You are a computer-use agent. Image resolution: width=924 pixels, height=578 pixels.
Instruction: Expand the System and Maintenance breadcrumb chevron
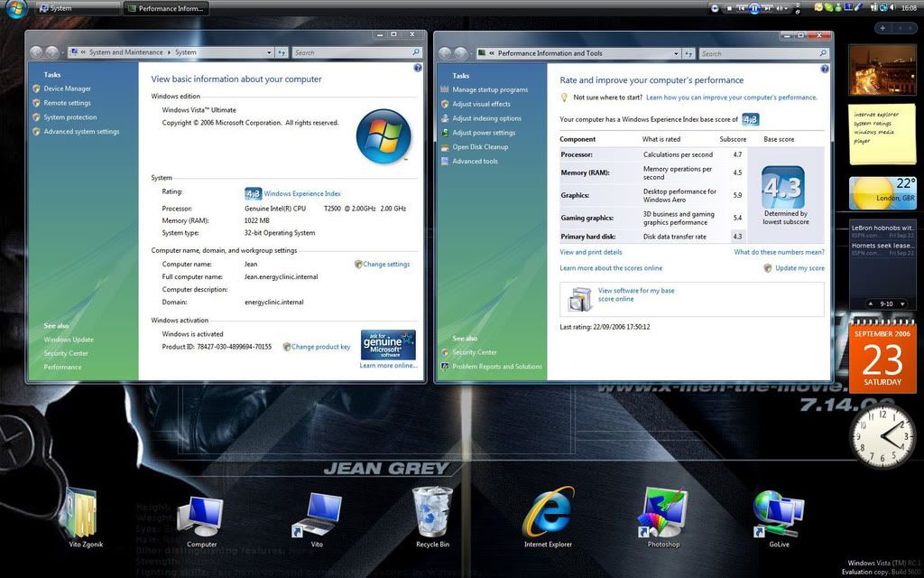point(169,52)
